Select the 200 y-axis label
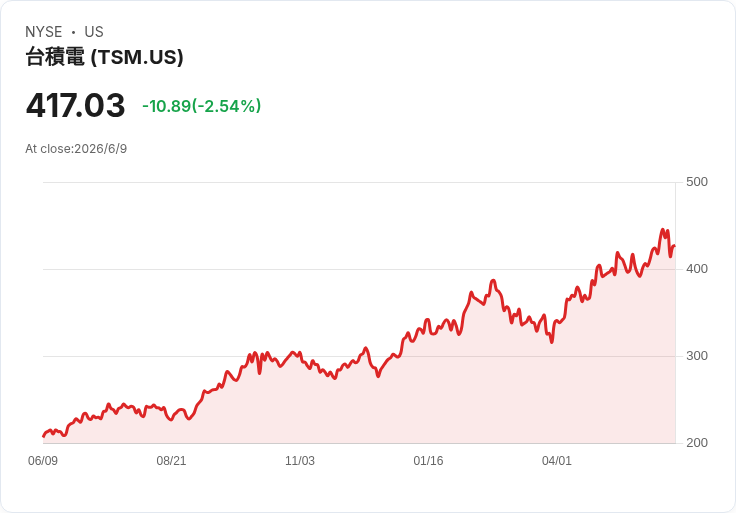Screen dimensions: 736x513 coord(697,443)
